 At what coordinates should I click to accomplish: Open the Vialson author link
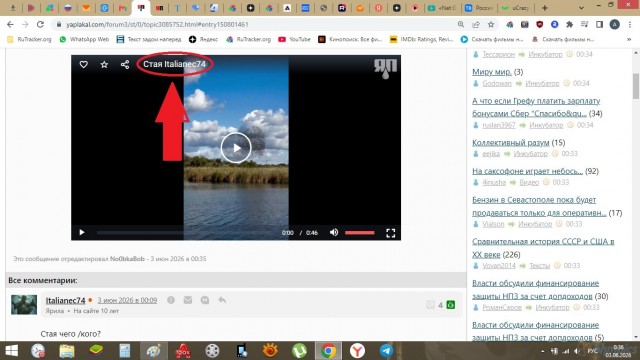pyautogui.click(x=493, y=224)
